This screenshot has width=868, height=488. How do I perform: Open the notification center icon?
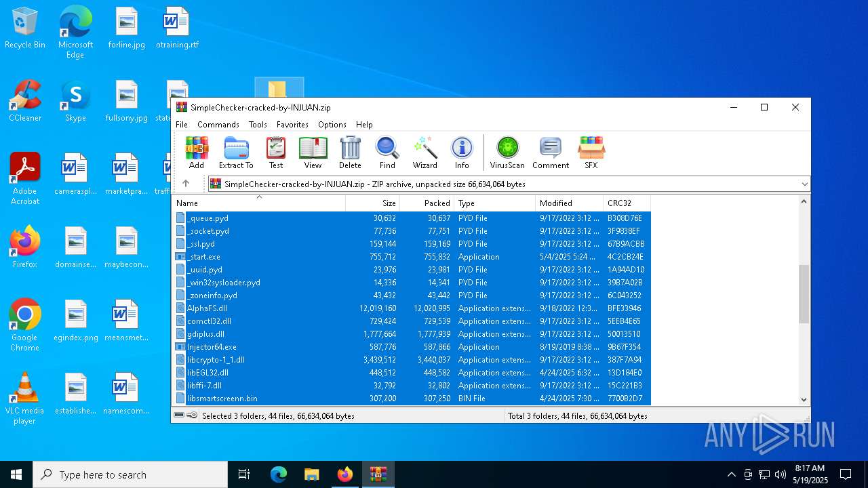(846, 474)
